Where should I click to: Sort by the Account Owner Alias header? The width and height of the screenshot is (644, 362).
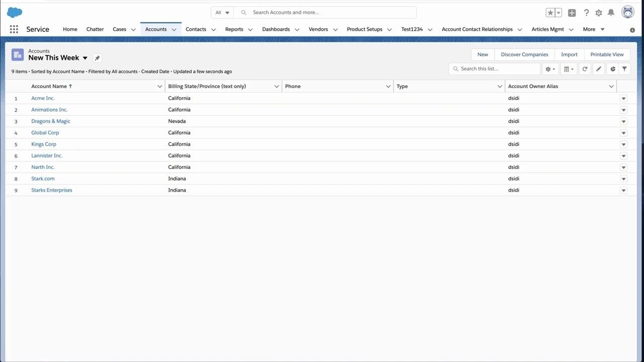coord(533,86)
